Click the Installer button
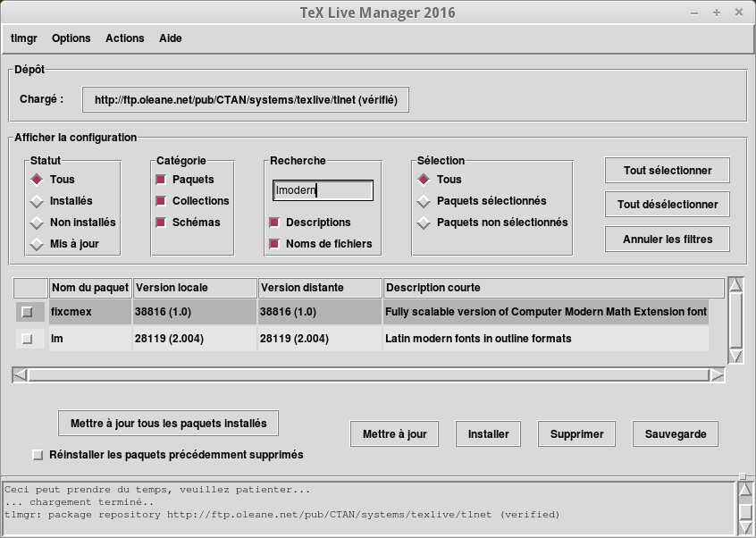The height and width of the screenshot is (538, 756). tap(488, 433)
